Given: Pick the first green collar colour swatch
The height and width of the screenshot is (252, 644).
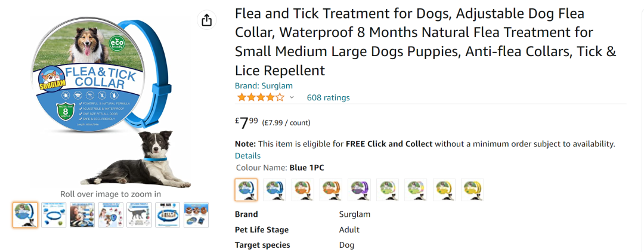Looking at the screenshot, I should (x=388, y=190).
